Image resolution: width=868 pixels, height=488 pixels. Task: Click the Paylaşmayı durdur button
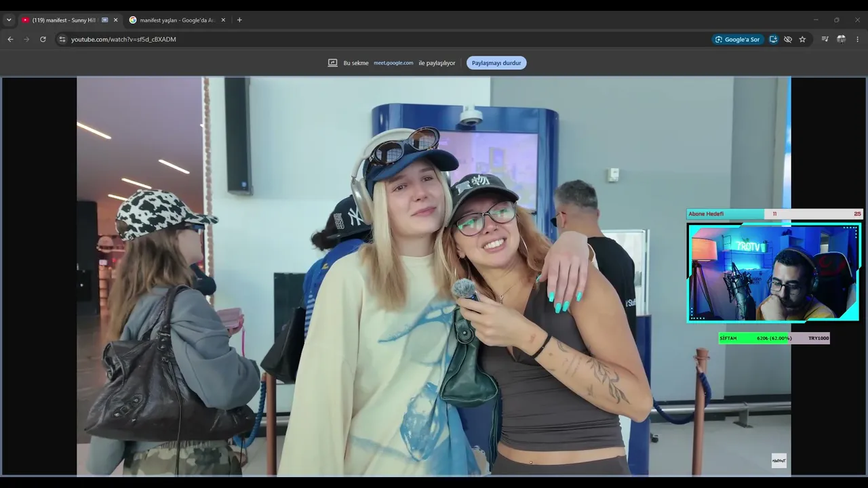click(x=496, y=63)
